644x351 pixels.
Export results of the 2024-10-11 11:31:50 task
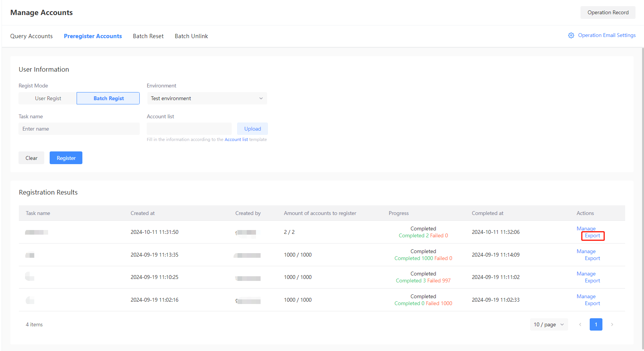[x=592, y=235]
